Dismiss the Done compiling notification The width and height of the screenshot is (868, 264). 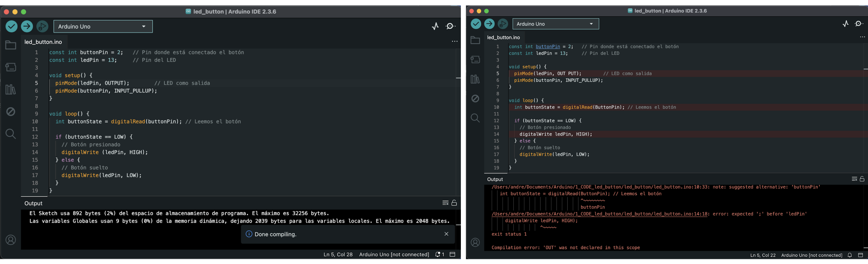(x=446, y=234)
